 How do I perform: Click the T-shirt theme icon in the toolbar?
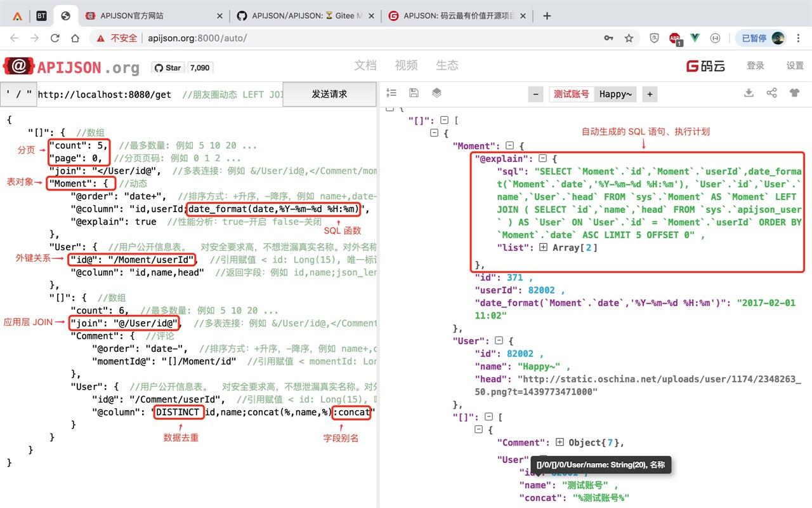pos(794,93)
